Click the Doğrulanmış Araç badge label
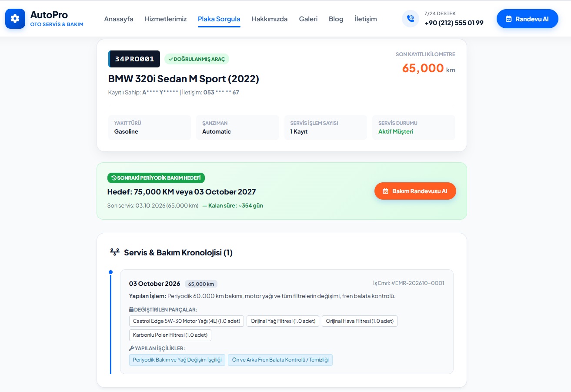The height and width of the screenshot is (392, 571). click(x=197, y=59)
